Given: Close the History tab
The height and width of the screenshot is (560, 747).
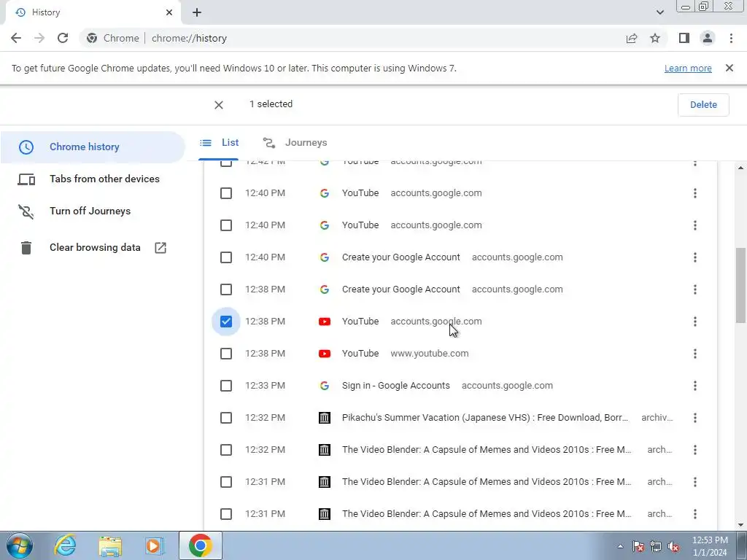Looking at the screenshot, I should tap(169, 12).
